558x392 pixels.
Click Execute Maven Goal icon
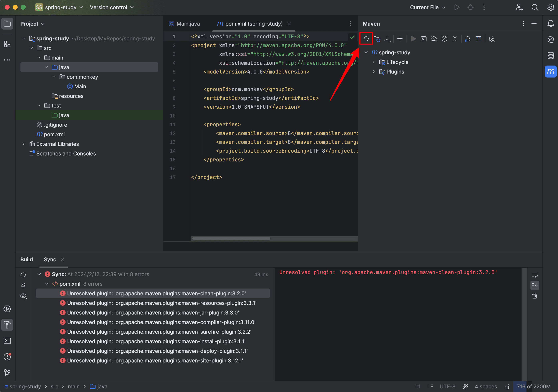tap(424, 39)
